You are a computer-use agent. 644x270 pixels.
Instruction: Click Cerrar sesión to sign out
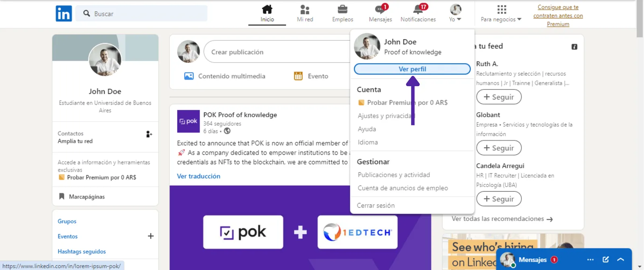click(376, 206)
